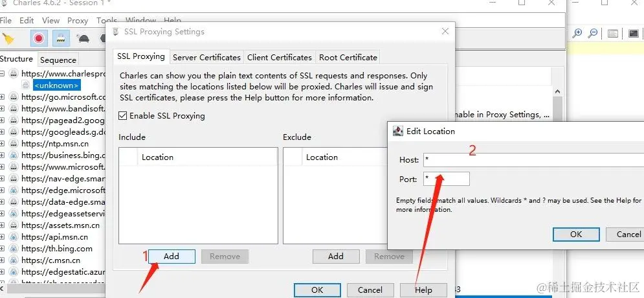644x298 pixels.
Task: Open the Server Certificates tab
Action: [x=206, y=58]
